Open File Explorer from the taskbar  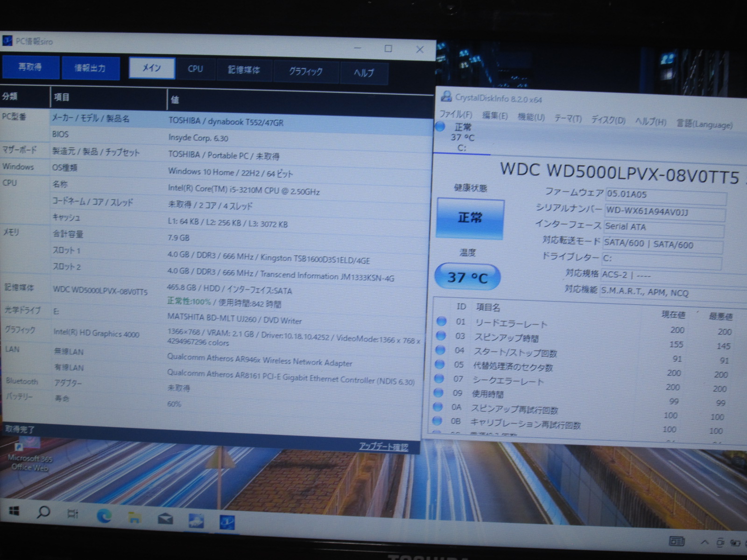click(134, 517)
